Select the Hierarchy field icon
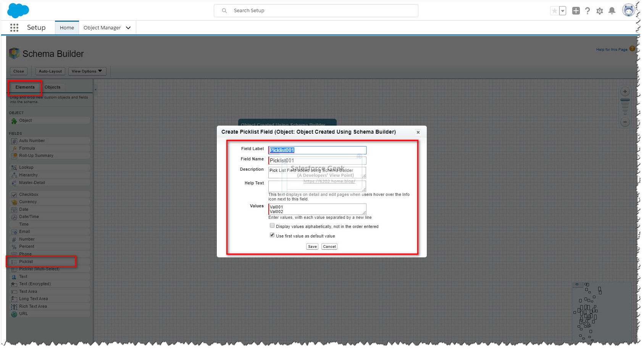Image resolution: width=644 pixels, height=349 pixels. pyautogui.click(x=14, y=175)
